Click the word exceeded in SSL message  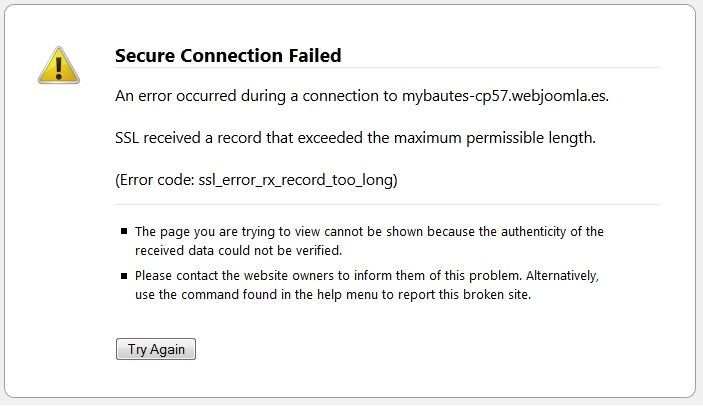330,138
